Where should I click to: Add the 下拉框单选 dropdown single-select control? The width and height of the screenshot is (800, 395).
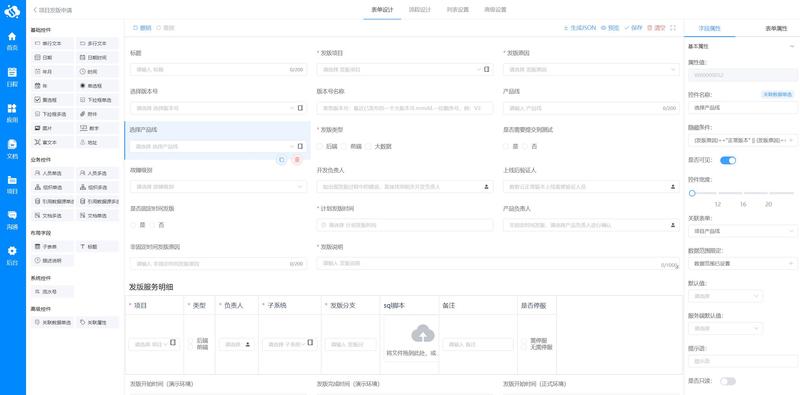97,100
